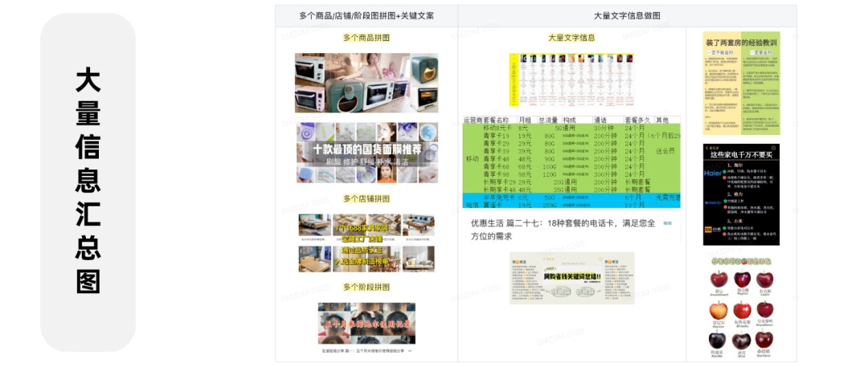
Task: Click the 运营商套餐名称 table header cell
Action: [x=486, y=120]
